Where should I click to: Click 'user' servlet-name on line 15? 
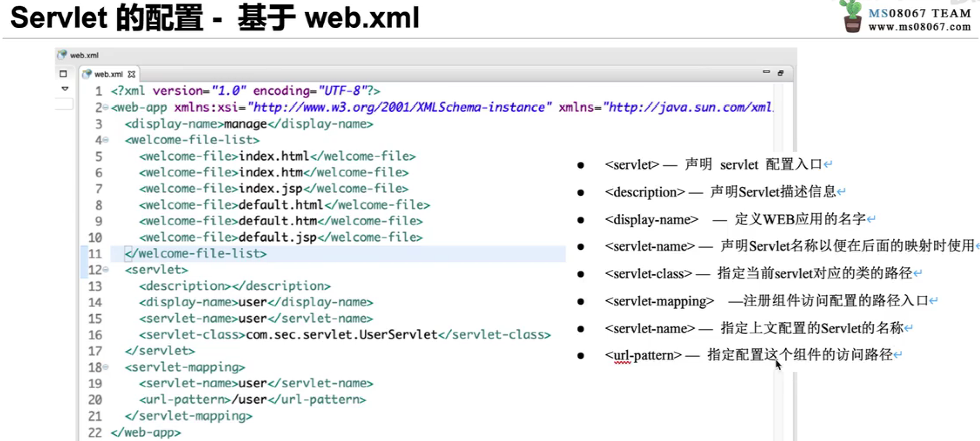click(252, 319)
